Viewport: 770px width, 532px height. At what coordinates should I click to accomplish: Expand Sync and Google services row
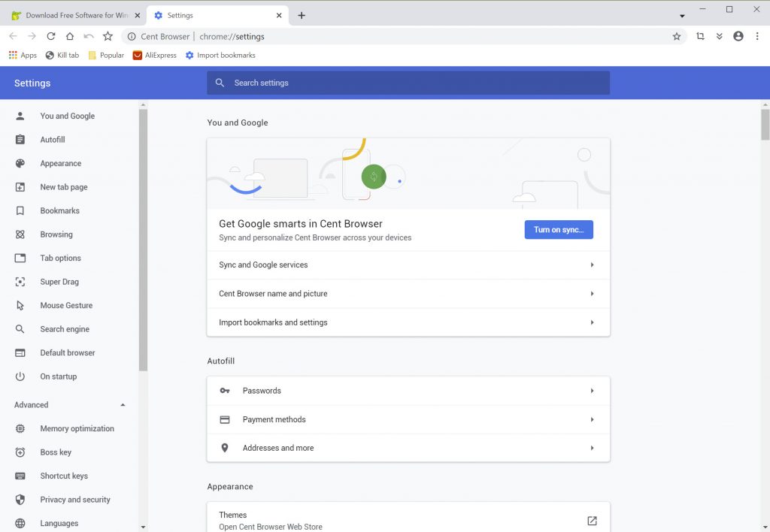click(x=408, y=265)
